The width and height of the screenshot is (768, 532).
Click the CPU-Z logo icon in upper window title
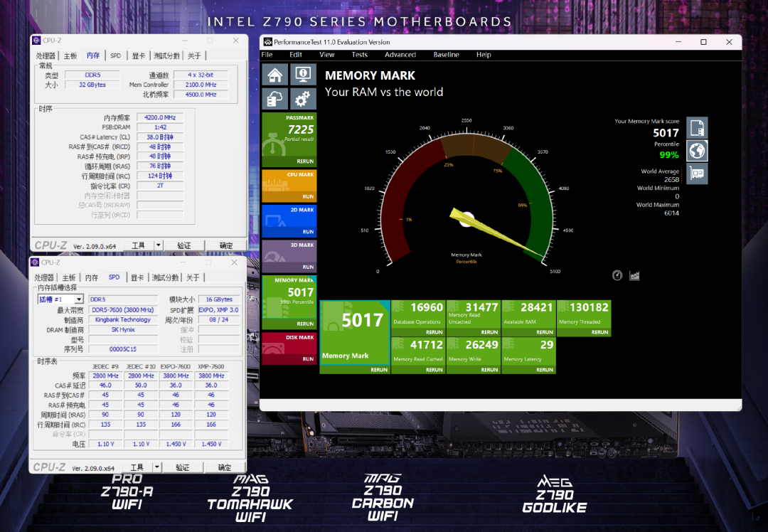(x=36, y=40)
